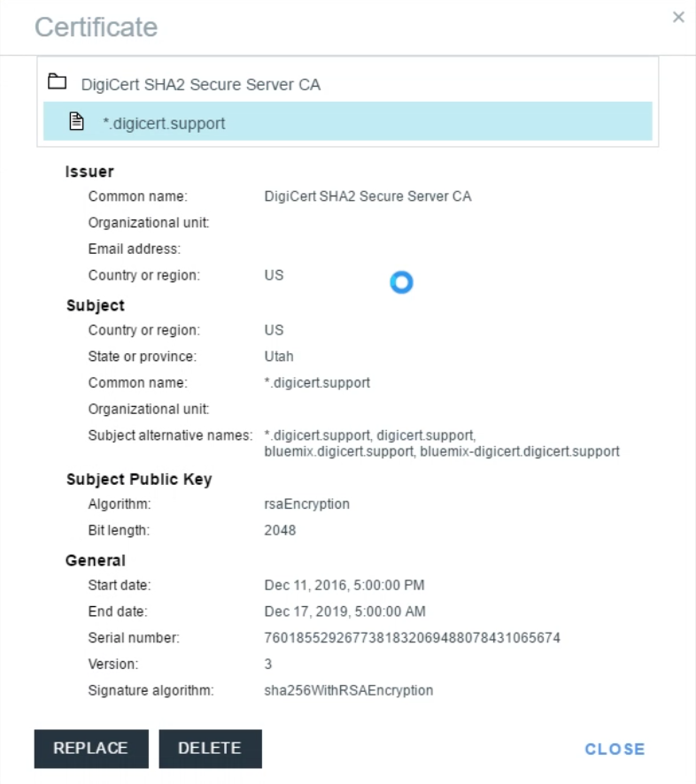This screenshot has width=696, height=784.
Task: Select the highlighted *.digicert.support certificate row
Action: [348, 121]
